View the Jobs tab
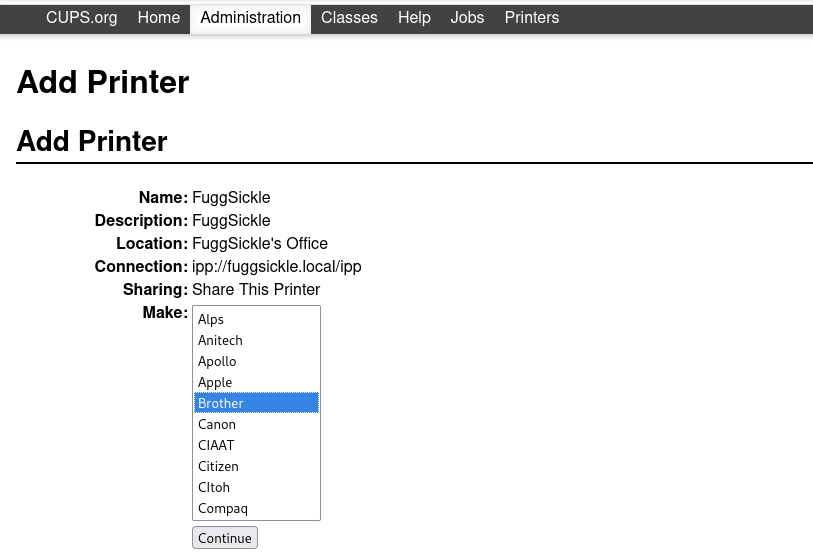 point(467,18)
